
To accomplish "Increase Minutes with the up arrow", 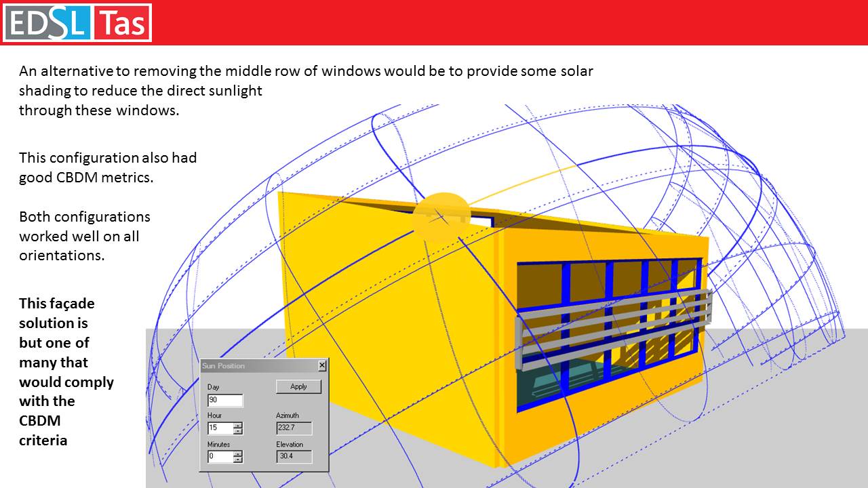I will pos(237,454).
